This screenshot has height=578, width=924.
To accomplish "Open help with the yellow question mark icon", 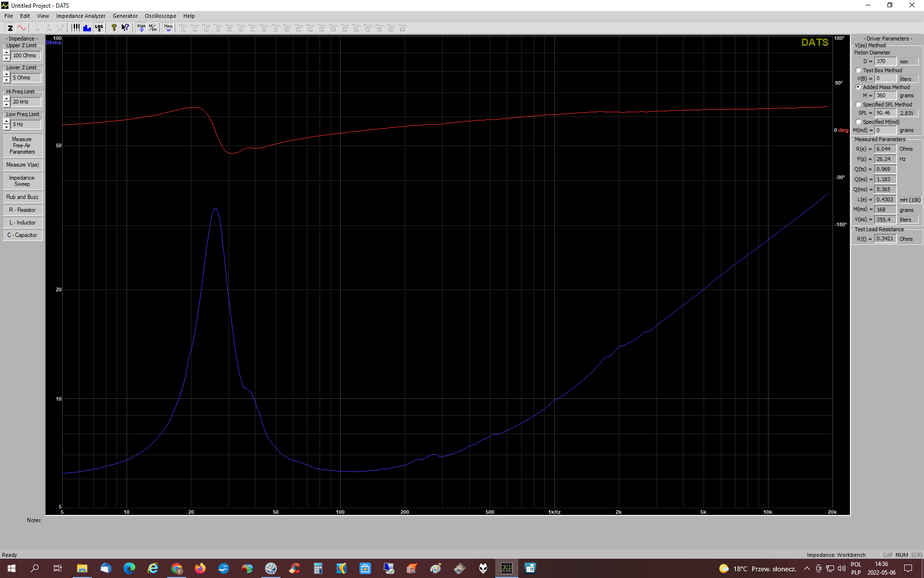I will (114, 28).
